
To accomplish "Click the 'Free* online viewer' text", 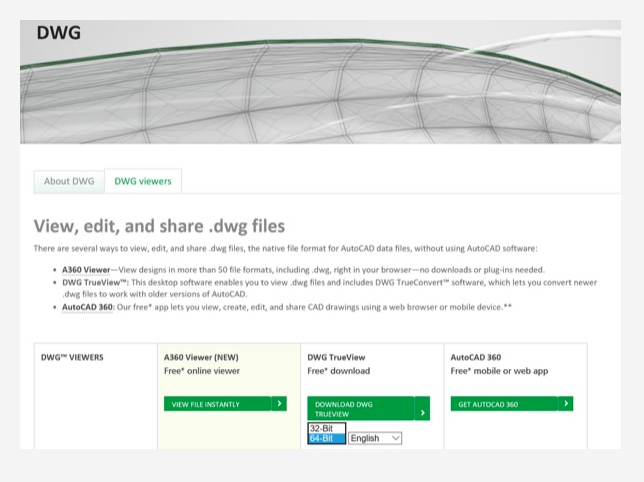I will [x=202, y=371].
